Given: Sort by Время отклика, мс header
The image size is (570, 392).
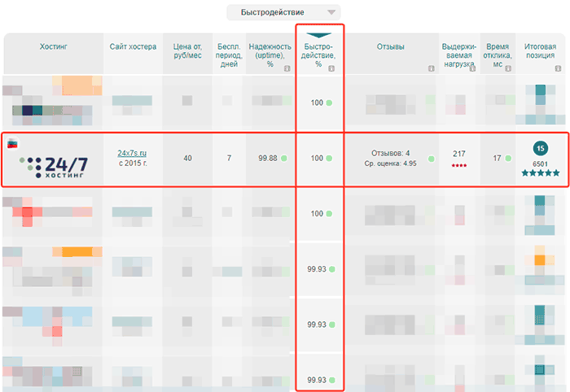Looking at the screenshot, I should pyautogui.click(x=498, y=55).
